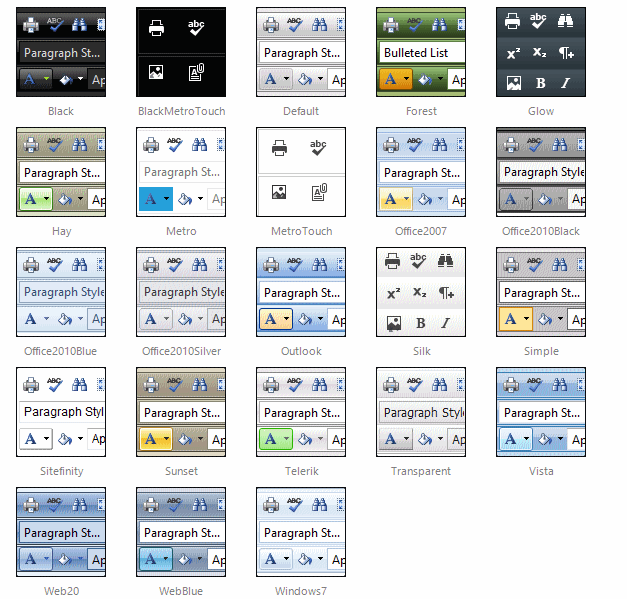The width and height of the screenshot is (627, 599).
Task: Click green font color button in Telerik skin
Action: click(x=276, y=439)
